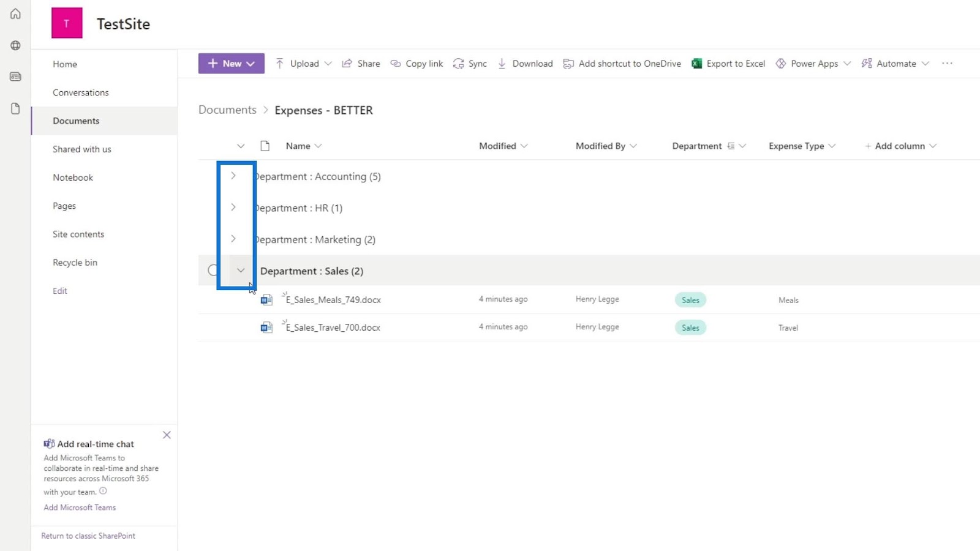Expand the Department Accounting group

point(233,176)
